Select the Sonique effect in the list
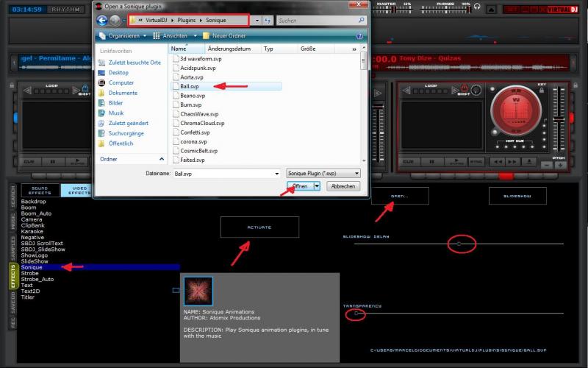This screenshot has width=588, height=368. [100, 267]
